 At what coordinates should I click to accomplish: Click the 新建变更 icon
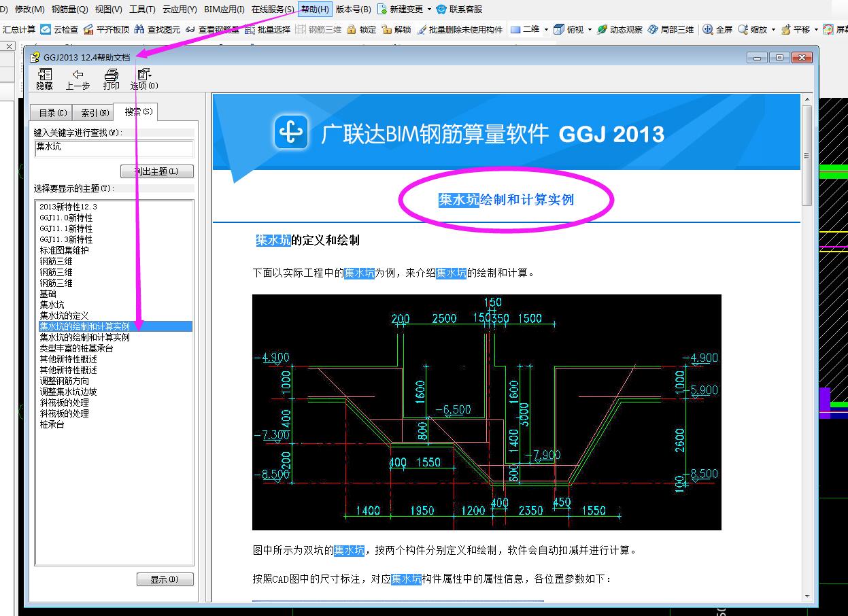pos(400,9)
